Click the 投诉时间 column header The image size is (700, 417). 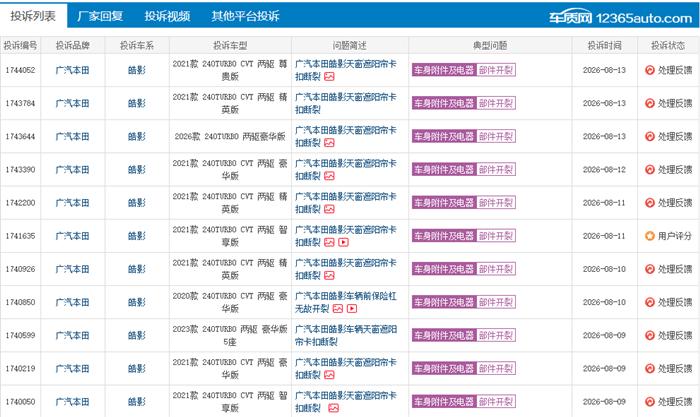coord(604,46)
